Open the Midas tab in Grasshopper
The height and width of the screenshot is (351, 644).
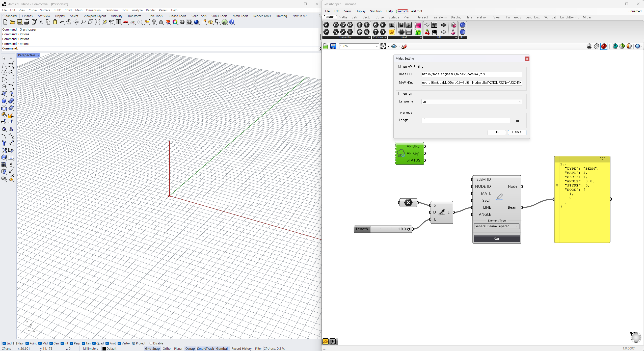(587, 17)
